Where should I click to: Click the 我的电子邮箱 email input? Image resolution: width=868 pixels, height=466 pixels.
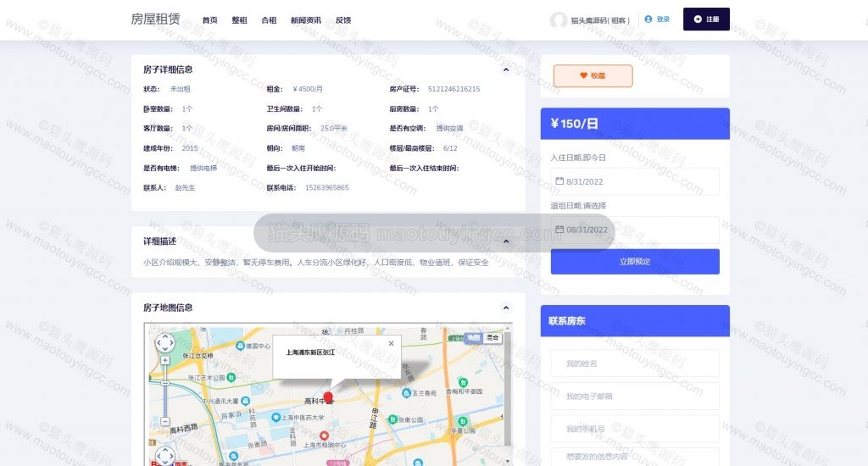[635, 397]
